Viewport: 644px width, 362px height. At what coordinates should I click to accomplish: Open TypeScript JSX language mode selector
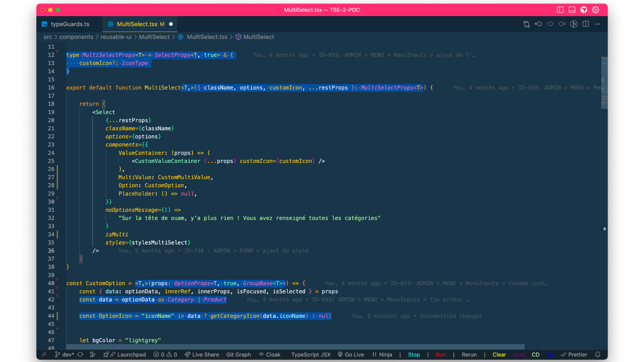click(x=311, y=355)
